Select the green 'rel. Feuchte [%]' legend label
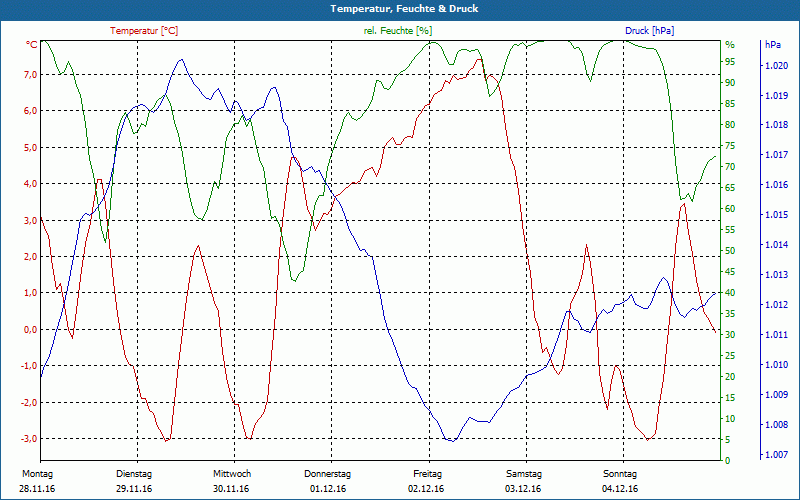 pyautogui.click(x=397, y=31)
